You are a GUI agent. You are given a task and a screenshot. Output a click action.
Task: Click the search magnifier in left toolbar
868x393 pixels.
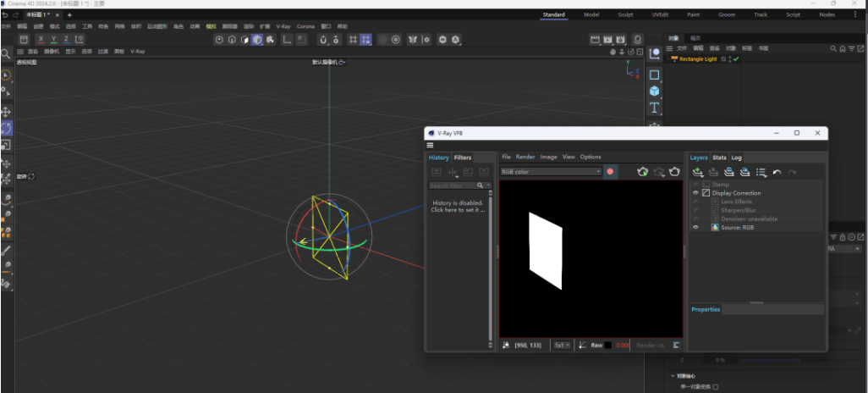6,54
